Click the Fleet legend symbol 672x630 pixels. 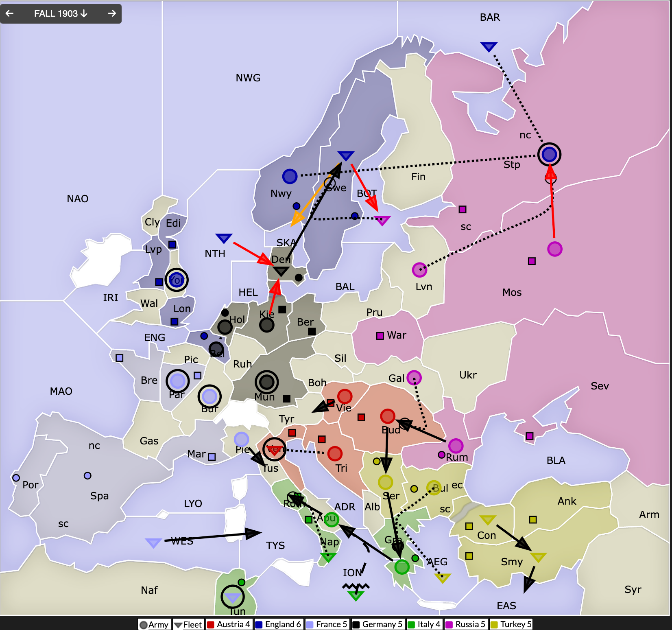coord(178,624)
